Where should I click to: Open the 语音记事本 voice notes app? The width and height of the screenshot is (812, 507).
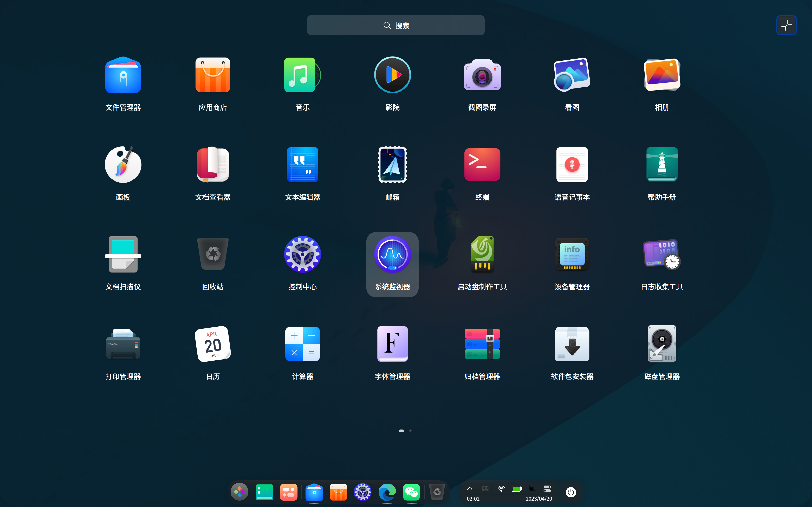point(572,165)
